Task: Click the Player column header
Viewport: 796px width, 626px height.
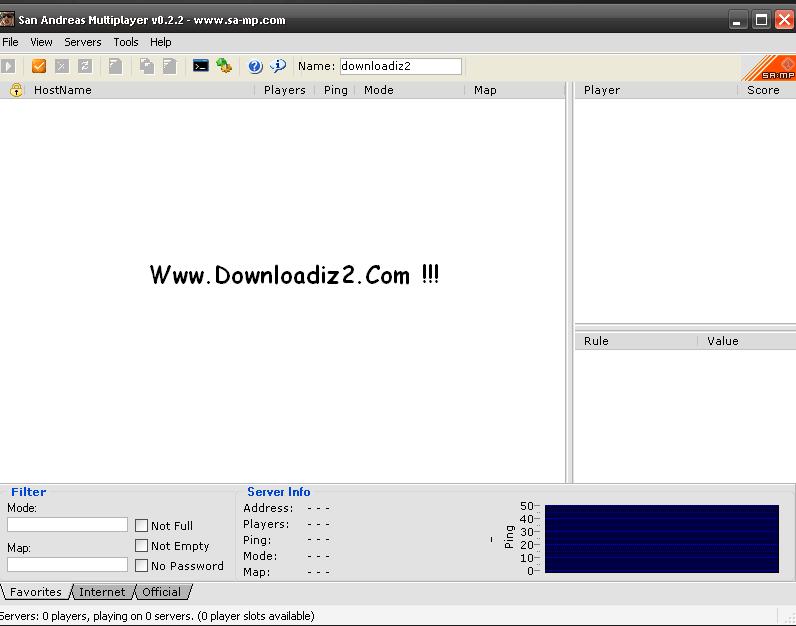Action: (656, 90)
